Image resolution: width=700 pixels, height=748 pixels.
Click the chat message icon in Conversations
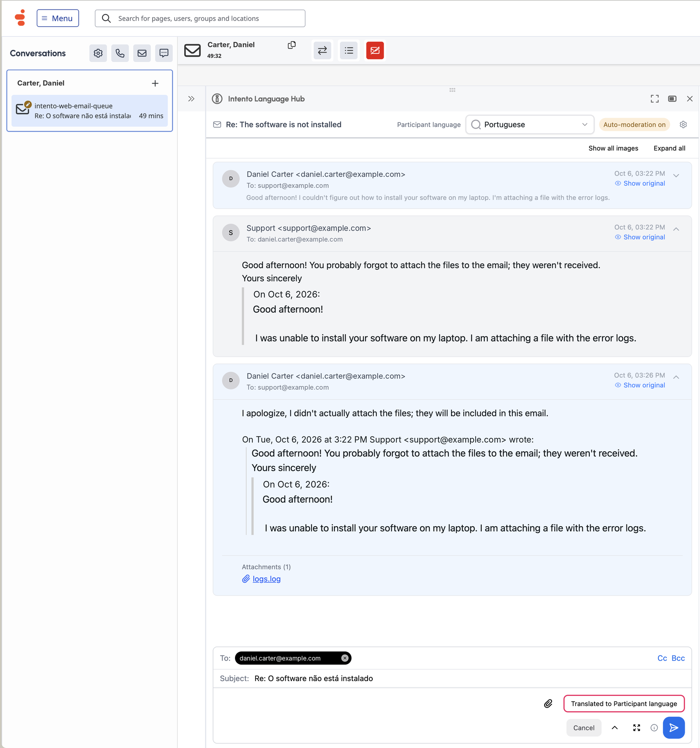point(164,53)
